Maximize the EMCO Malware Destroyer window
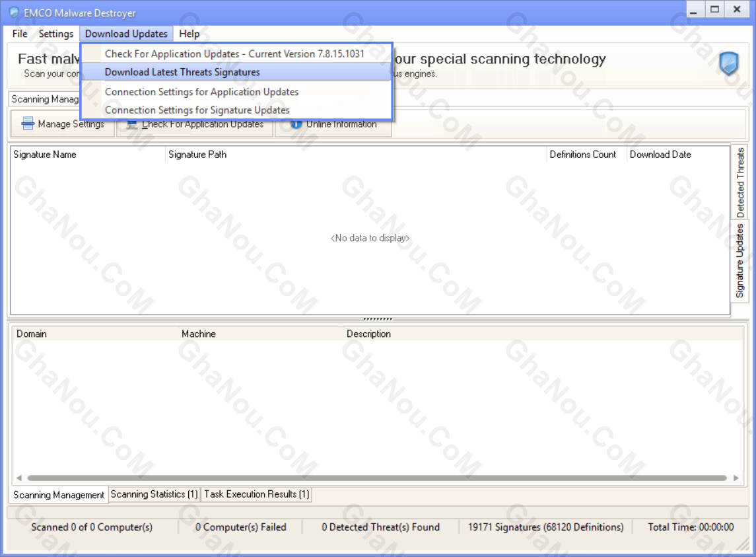 [714, 10]
